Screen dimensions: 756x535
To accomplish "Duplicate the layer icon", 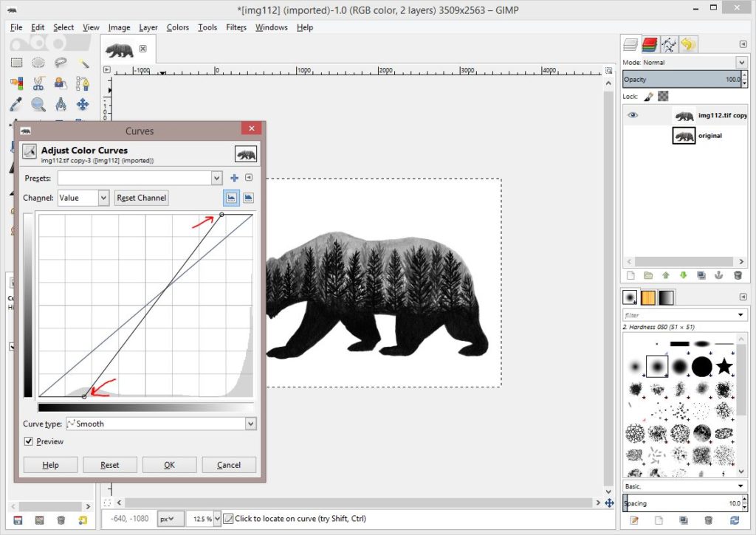I will click(x=701, y=275).
